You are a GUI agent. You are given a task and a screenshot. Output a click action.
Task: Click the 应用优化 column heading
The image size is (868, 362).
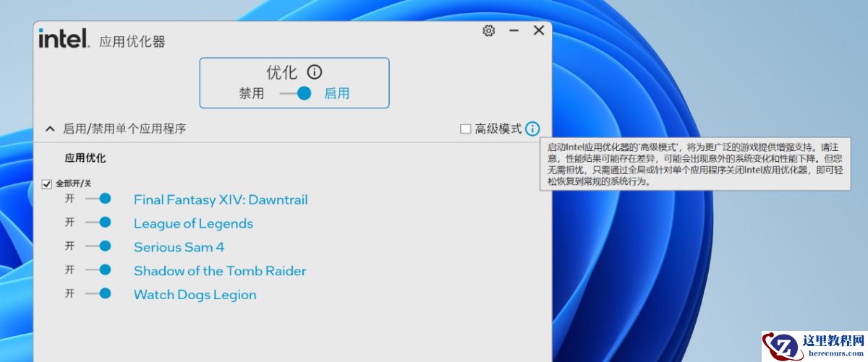coord(85,158)
